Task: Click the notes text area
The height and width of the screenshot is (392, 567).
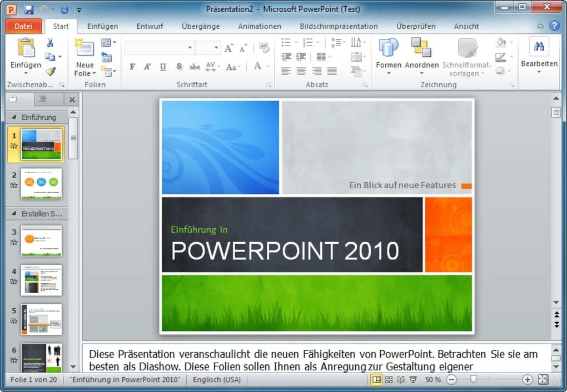Action: tap(316, 358)
